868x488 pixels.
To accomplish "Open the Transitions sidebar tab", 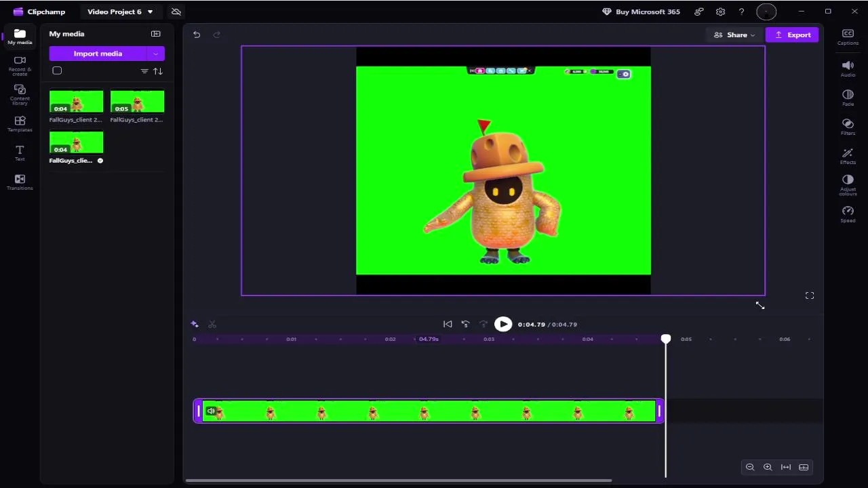I will (20, 182).
